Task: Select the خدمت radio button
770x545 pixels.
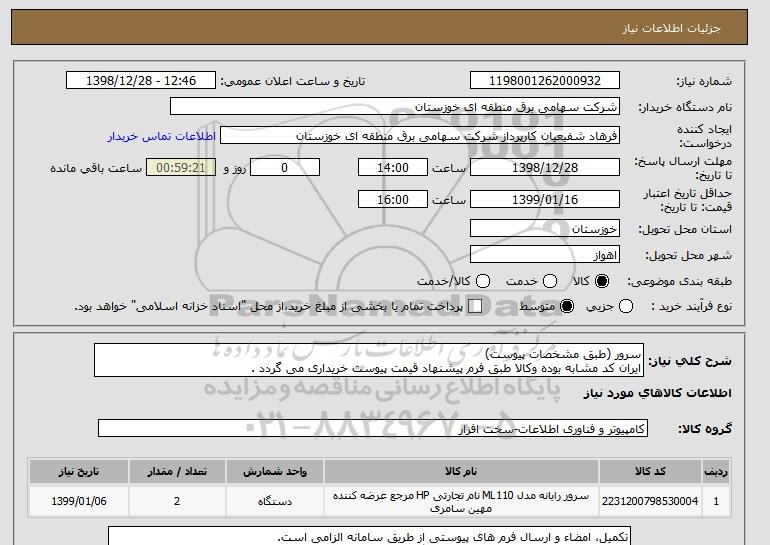Action: point(550,281)
